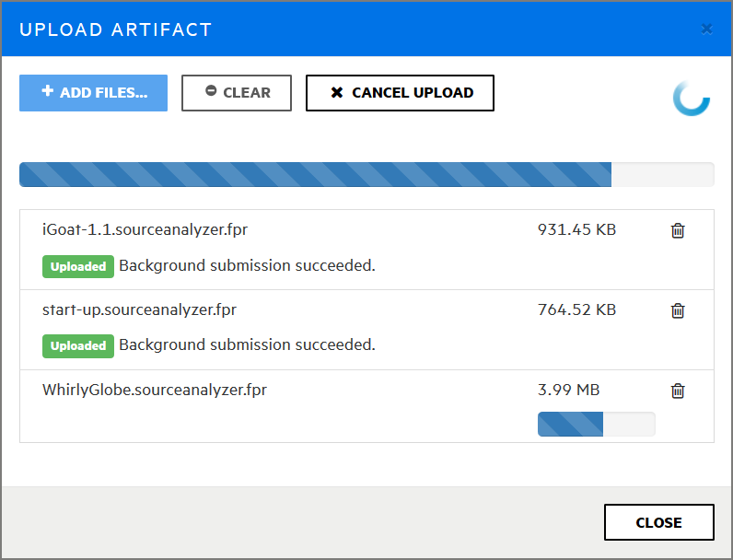Click the Uploaded badge for the iGoat file
The image size is (733, 560).
77,266
